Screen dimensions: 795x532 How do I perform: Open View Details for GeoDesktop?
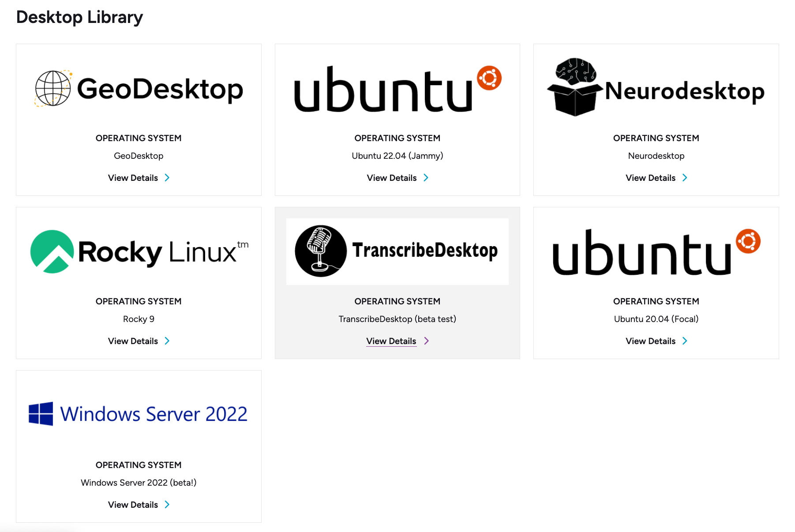(x=133, y=178)
